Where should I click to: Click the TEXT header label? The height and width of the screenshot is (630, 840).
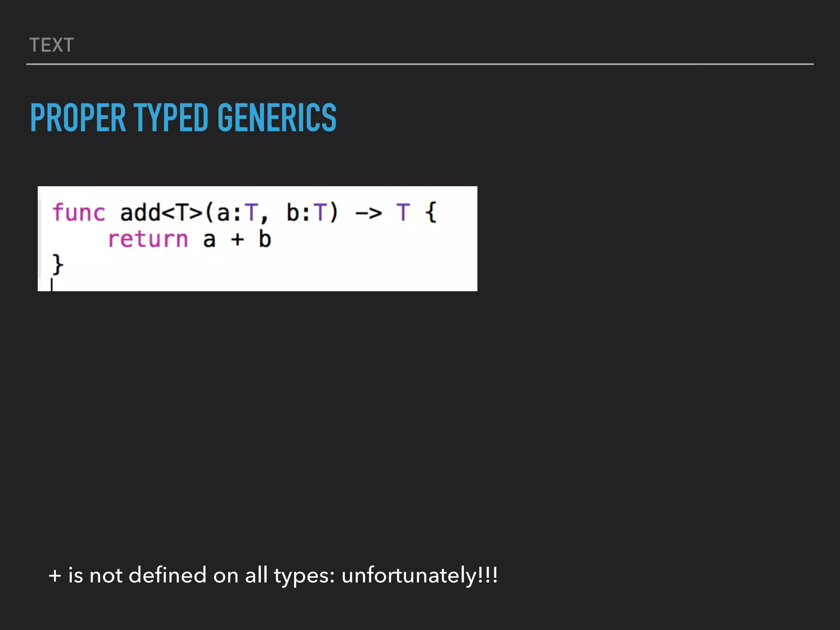pos(52,45)
